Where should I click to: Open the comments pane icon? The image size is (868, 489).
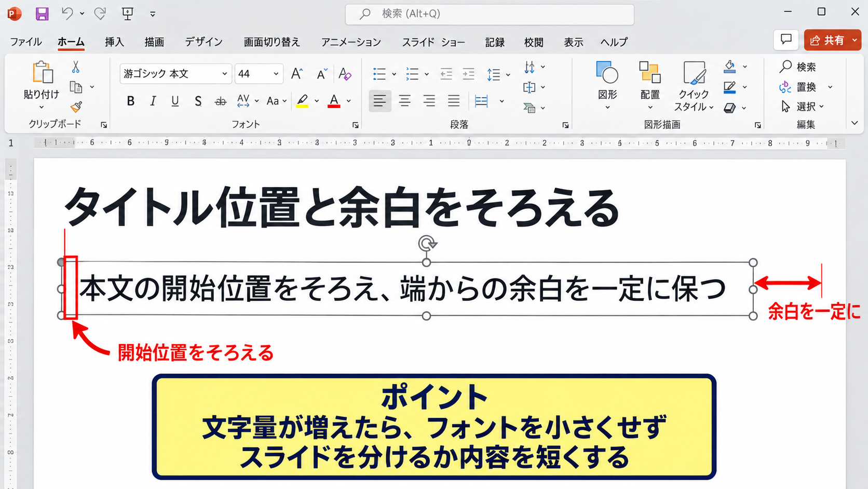coord(786,40)
